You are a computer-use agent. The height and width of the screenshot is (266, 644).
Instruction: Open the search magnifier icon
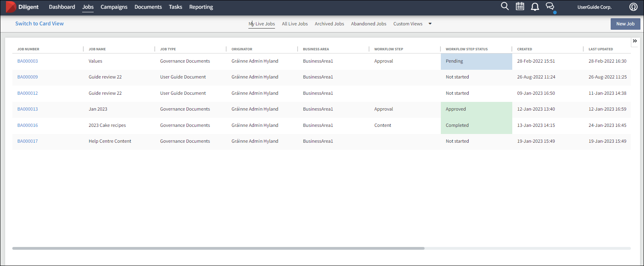(505, 6)
